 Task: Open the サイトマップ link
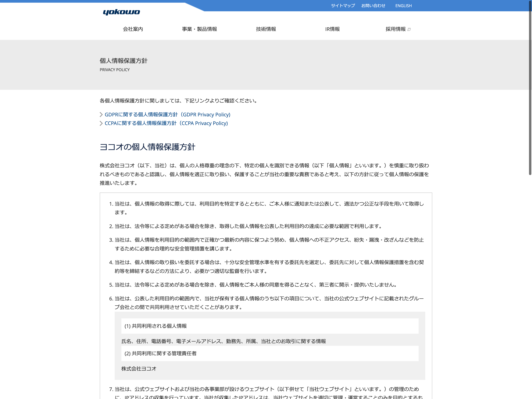343,5
